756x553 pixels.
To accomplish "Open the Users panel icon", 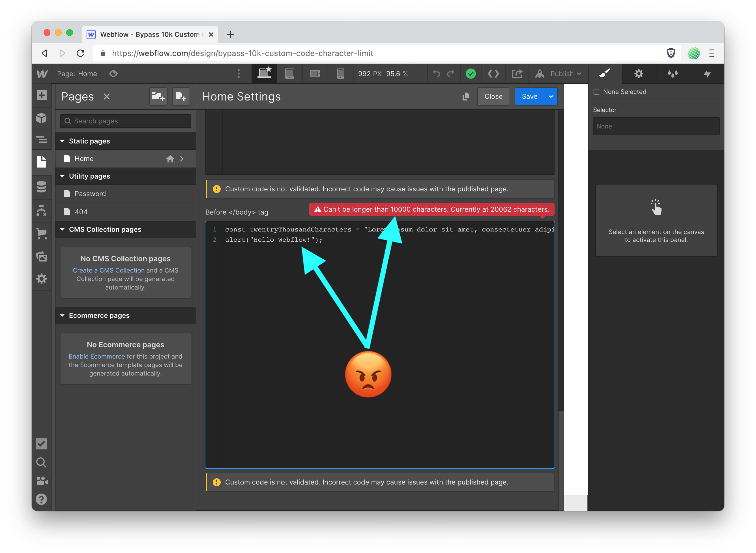I will coord(42,211).
